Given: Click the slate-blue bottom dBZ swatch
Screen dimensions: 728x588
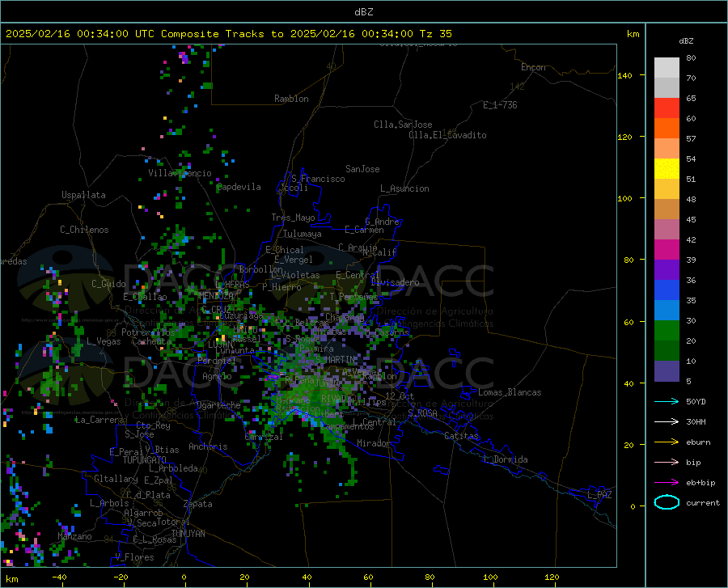Looking at the screenshot, I should click(x=667, y=371).
